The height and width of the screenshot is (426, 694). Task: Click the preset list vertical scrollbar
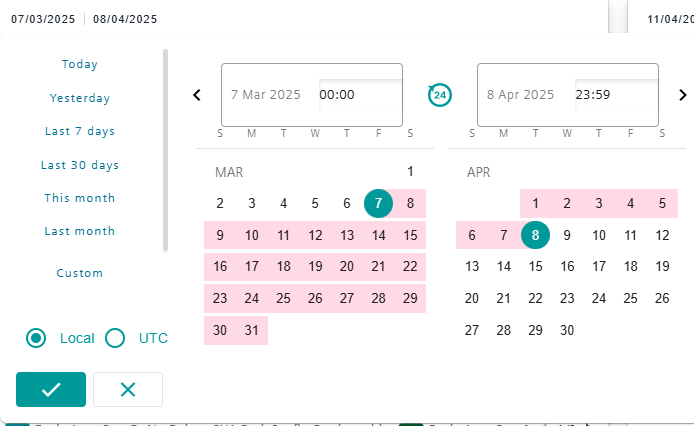166,150
